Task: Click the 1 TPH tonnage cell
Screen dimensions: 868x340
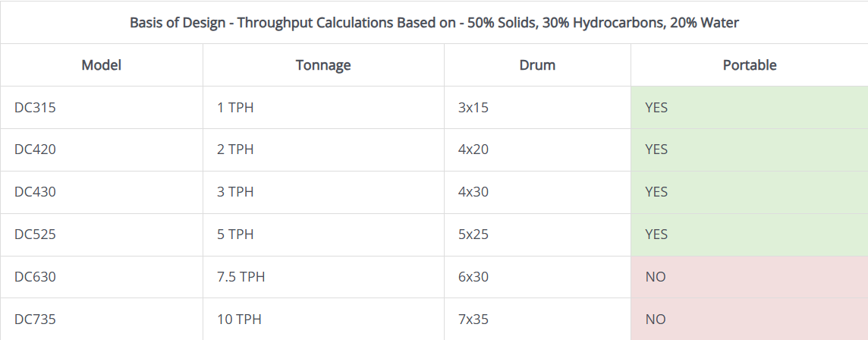Action: point(235,108)
